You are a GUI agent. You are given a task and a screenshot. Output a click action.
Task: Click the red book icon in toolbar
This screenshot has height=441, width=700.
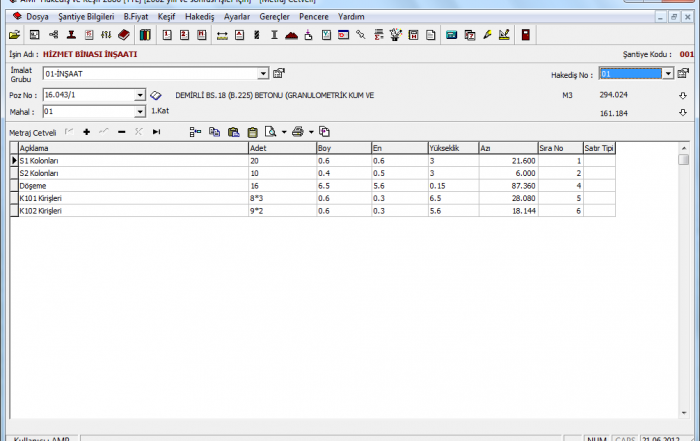123,35
